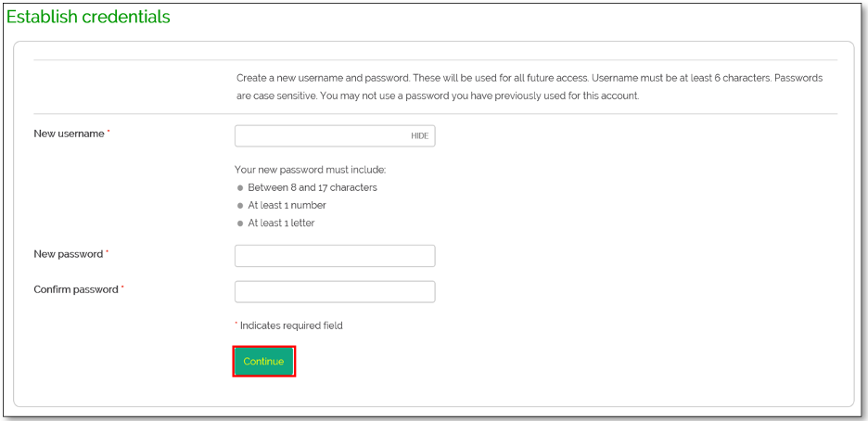Click bullet beside At least 1 number

point(240,205)
